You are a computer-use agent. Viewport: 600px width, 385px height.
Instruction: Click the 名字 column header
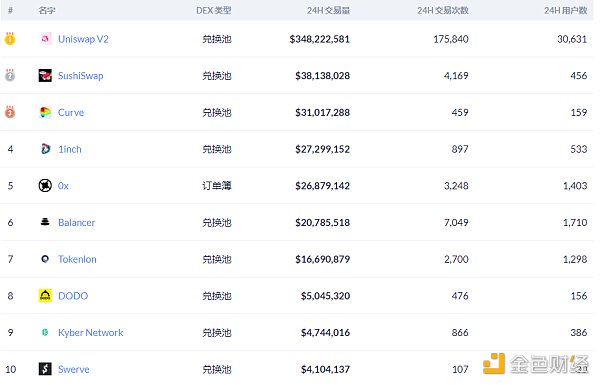point(47,10)
